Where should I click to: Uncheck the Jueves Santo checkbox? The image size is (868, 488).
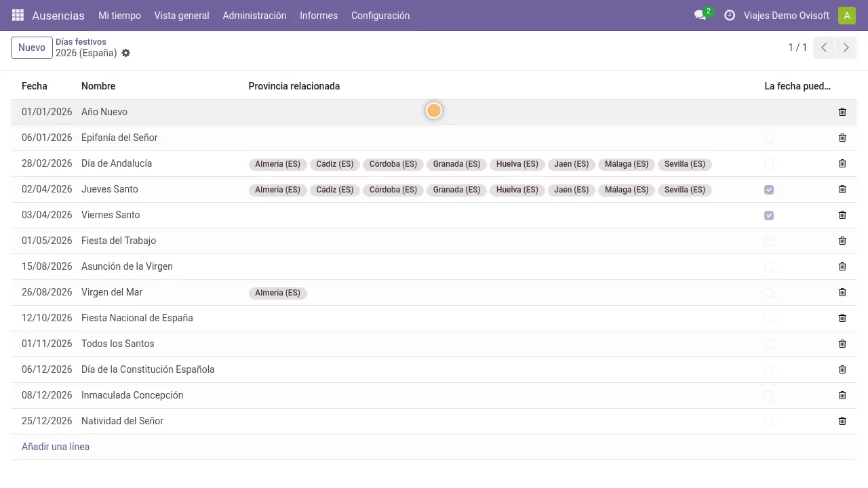[769, 190]
